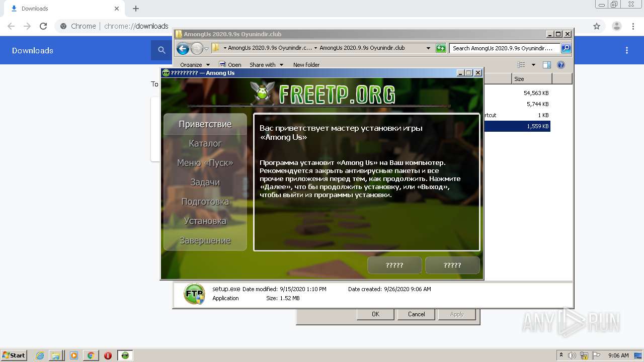Open the file explorer taskbar icon
The height and width of the screenshot is (362, 644).
56,355
